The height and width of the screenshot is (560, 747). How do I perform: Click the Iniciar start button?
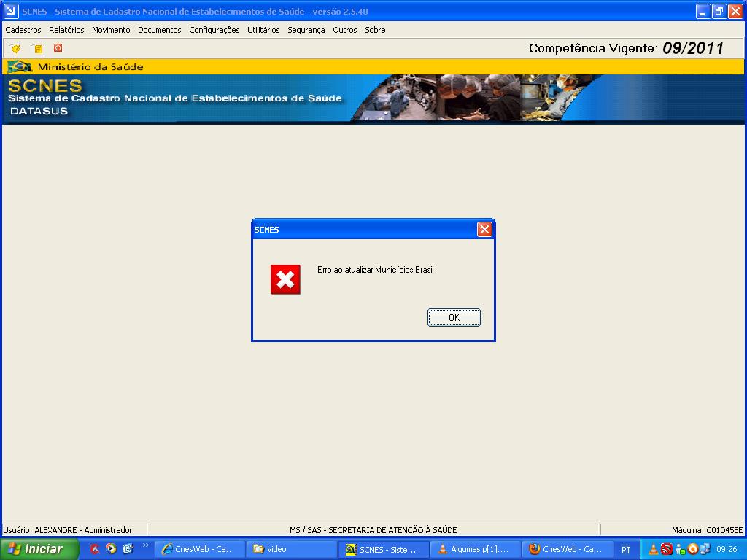coord(39,549)
